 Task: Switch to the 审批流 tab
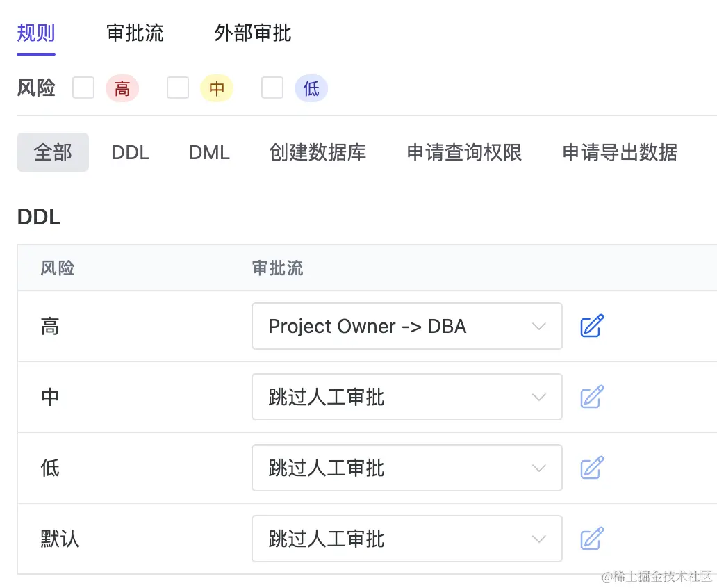(x=135, y=33)
